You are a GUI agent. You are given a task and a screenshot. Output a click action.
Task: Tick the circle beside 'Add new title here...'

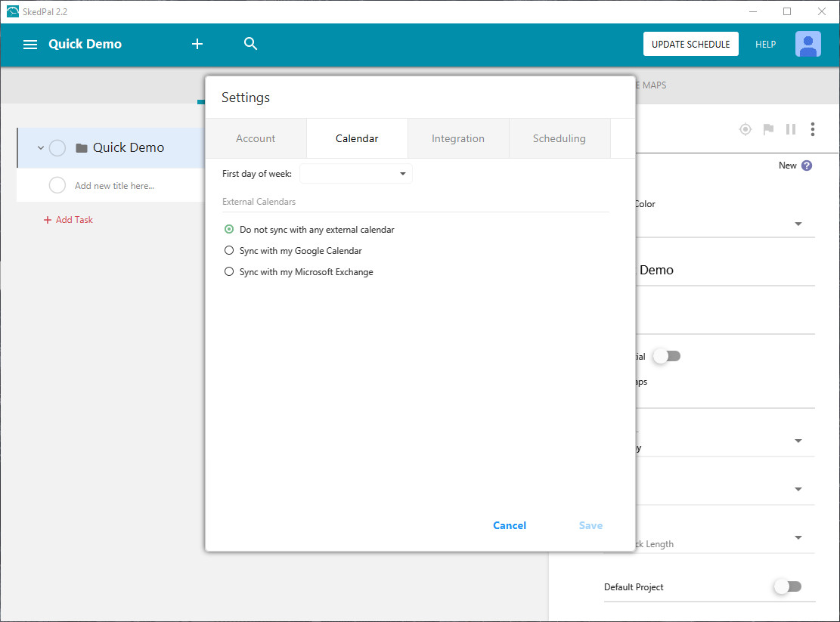tap(57, 185)
